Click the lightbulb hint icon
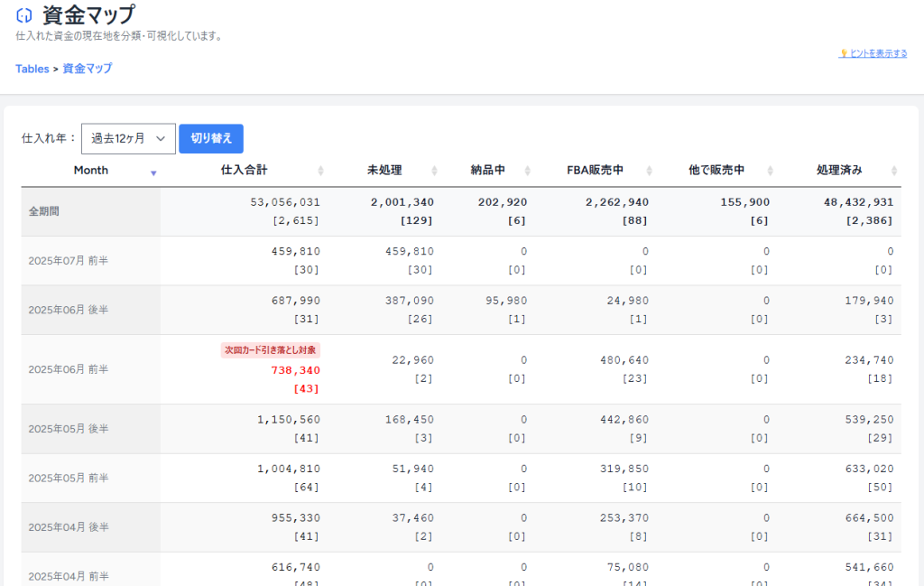The height and width of the screenshot is (586, 924). coord(844,54)
